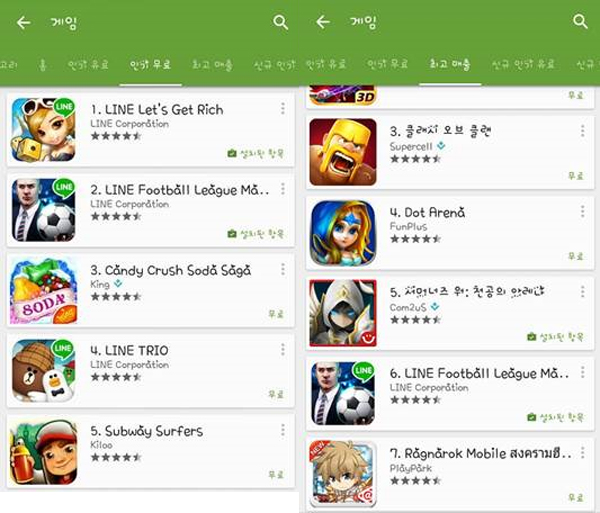Open overflow menu for Candy Crush Soda Saga
This screenshot has height=513, width=600.
coord(283,269)
